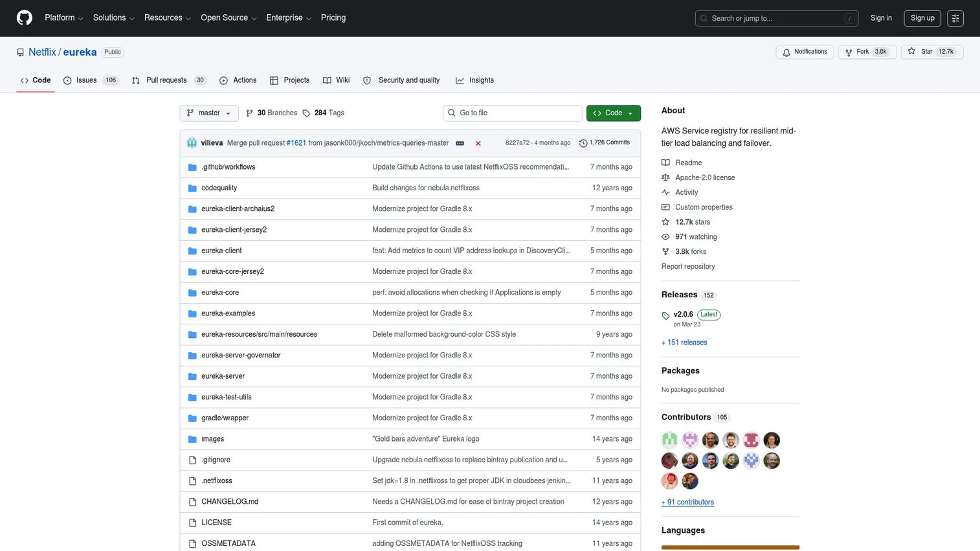Switch to the Pull requests tab
This screenshot has height=551, width=980.
click(x=168, y=80)
